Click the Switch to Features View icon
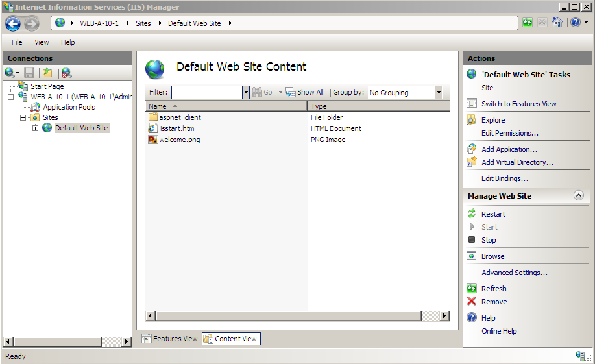Viewport: 595px width, 364px height. pyautogui.click(x=471, y=103)
